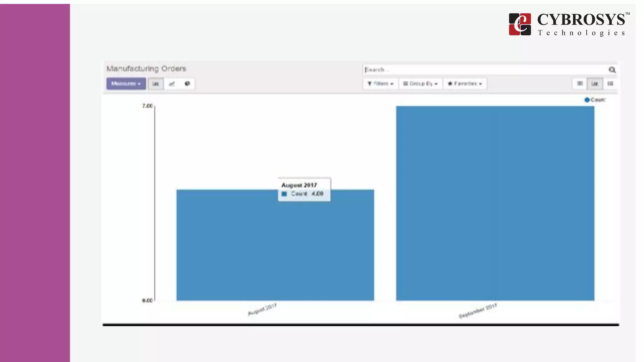Select the September 2017 bar
The width and height of the screenshot is (644, 362).
(x=495, y=203)
